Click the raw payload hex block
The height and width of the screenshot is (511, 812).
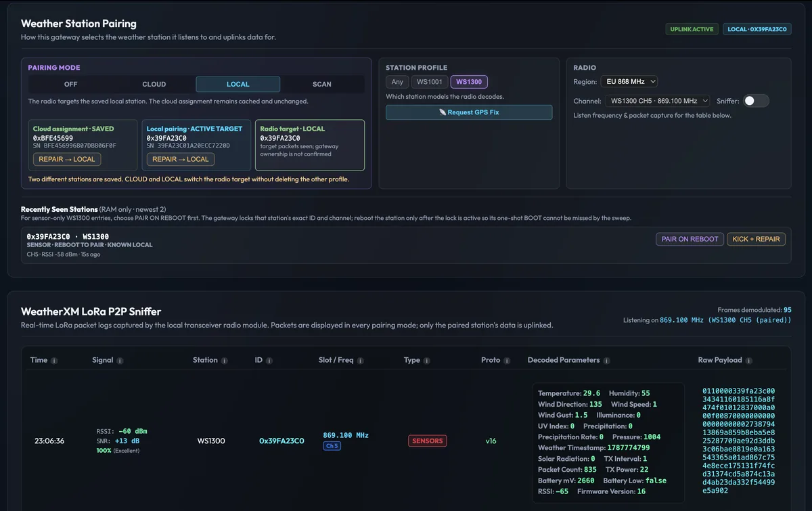(x=738, y=441)
